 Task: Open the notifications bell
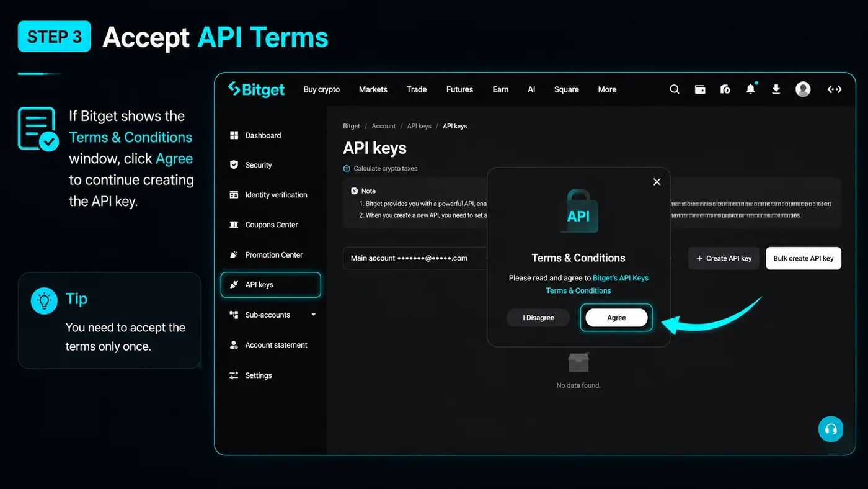click(751, 89)
